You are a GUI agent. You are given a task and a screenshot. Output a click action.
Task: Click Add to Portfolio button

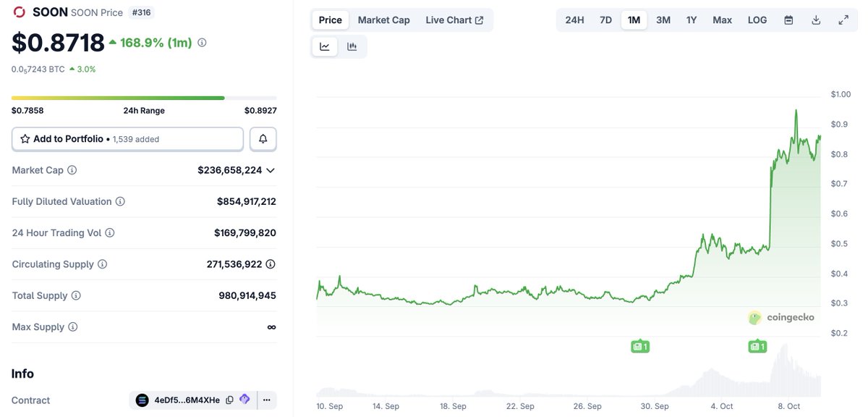[127, 139]
